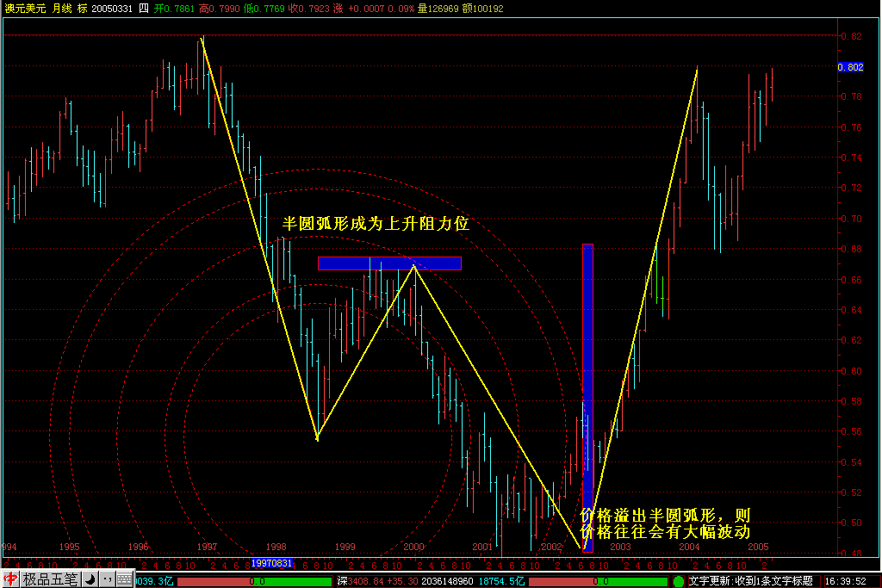
Task: Click the 月线 period label in header
Action: (x=62, y=9)
